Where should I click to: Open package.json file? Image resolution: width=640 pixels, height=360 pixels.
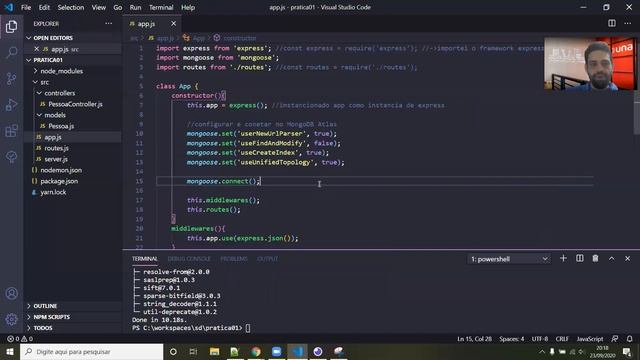59,181
